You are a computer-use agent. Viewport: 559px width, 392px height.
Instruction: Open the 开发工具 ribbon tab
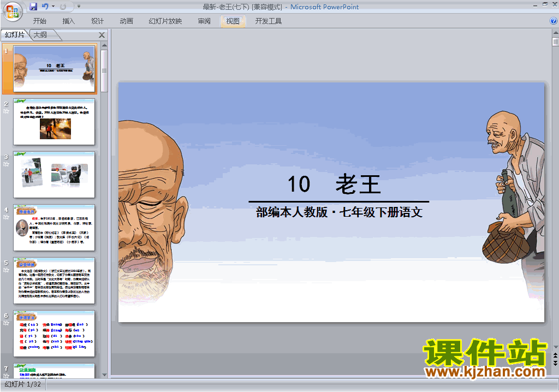pos(269,21)
